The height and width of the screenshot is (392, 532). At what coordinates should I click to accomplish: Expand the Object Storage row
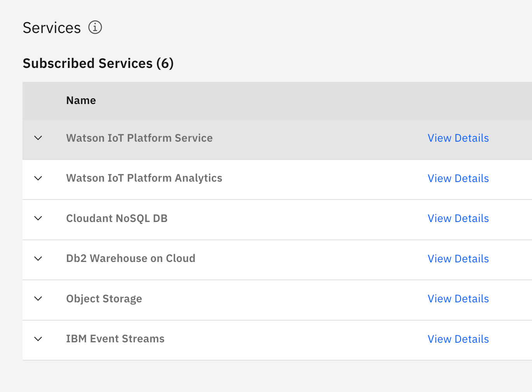coord(38,299)
